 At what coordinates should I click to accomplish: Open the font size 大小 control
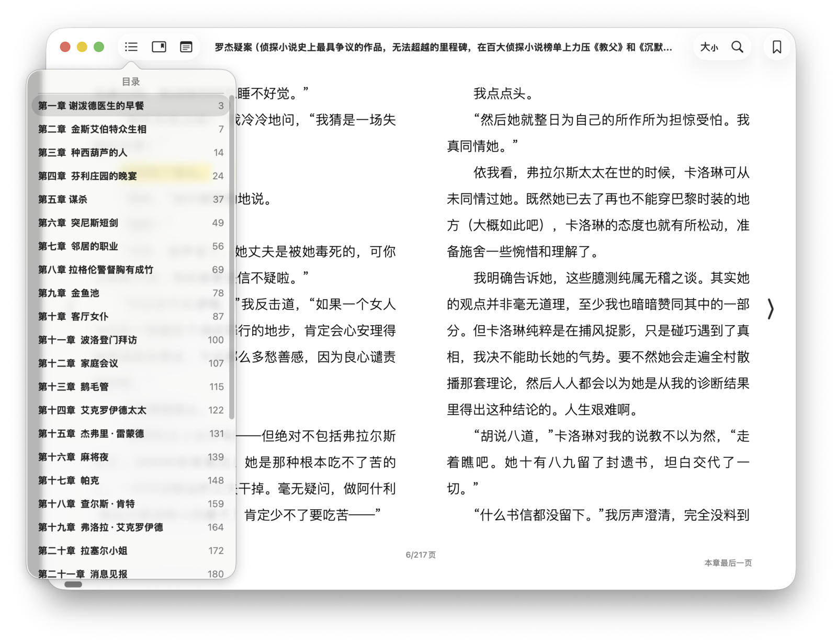(x=709, y=47)
